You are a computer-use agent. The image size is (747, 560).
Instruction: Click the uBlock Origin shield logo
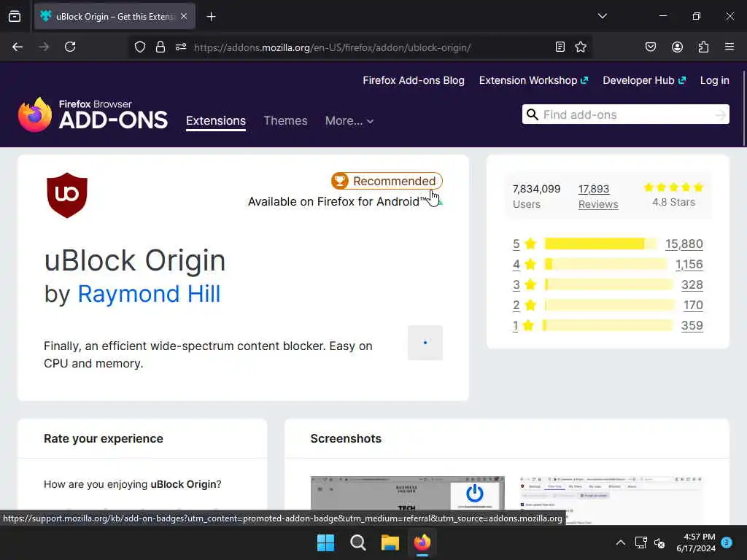coord(66,195)
